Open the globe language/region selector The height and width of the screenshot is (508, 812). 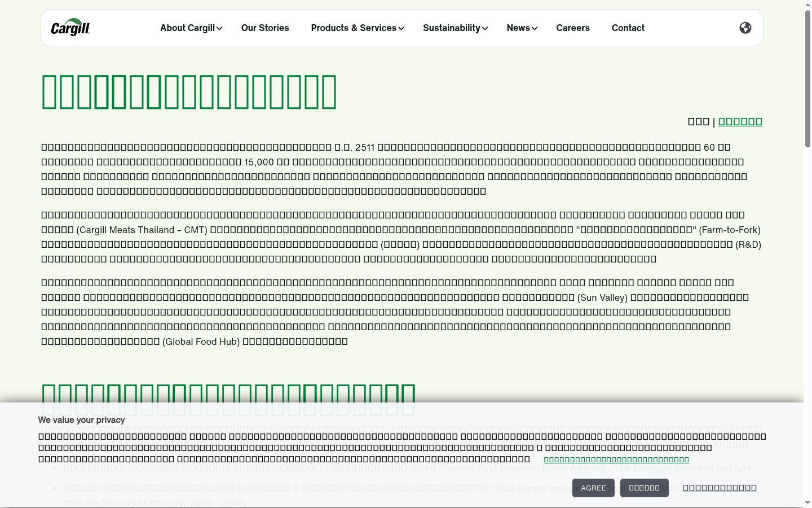coord(745,28)
